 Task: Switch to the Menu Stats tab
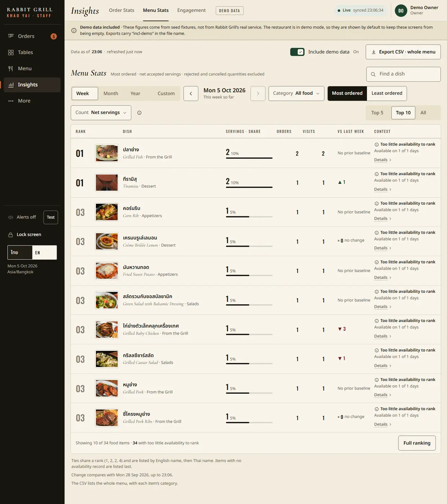pyautogui.click(x=156, y=10)
